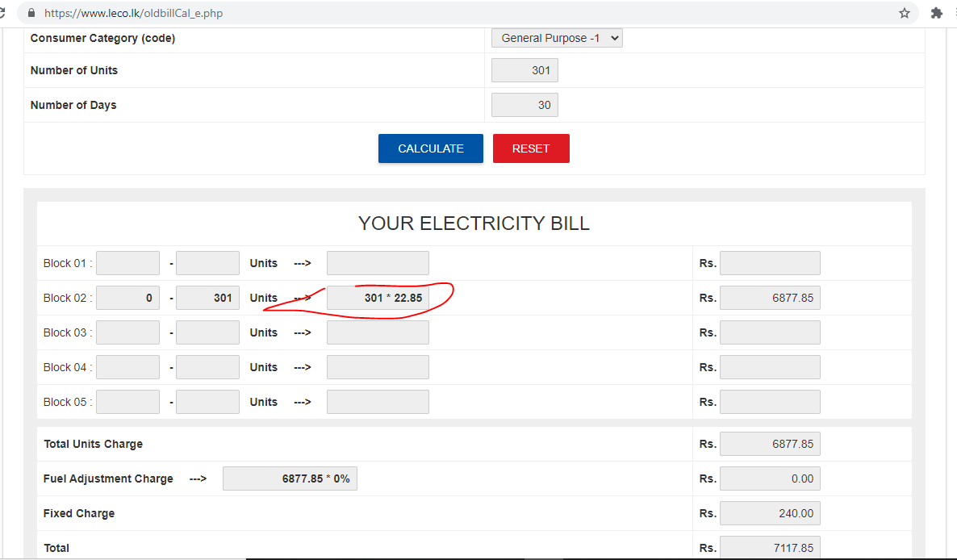Focus the Number of Days field
957x560 pixels.
pyautogui.click(x=524, y=105)
